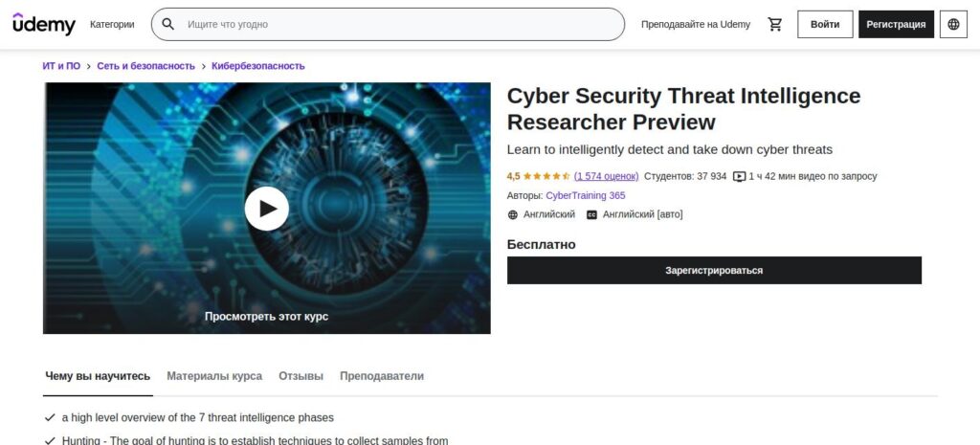Open the shopping cart
Screen dimensions: 980x445
point(775,24)
